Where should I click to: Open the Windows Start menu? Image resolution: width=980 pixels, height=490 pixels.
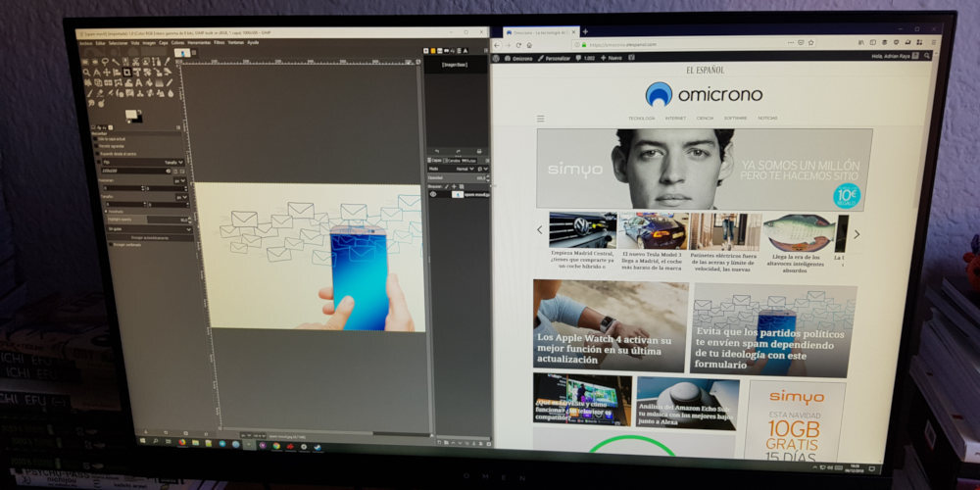(x=143, y=441)
